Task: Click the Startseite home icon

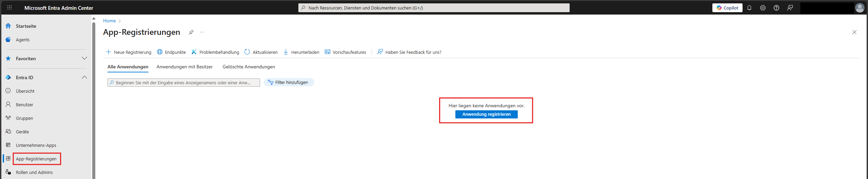Action: pos(8,26)
